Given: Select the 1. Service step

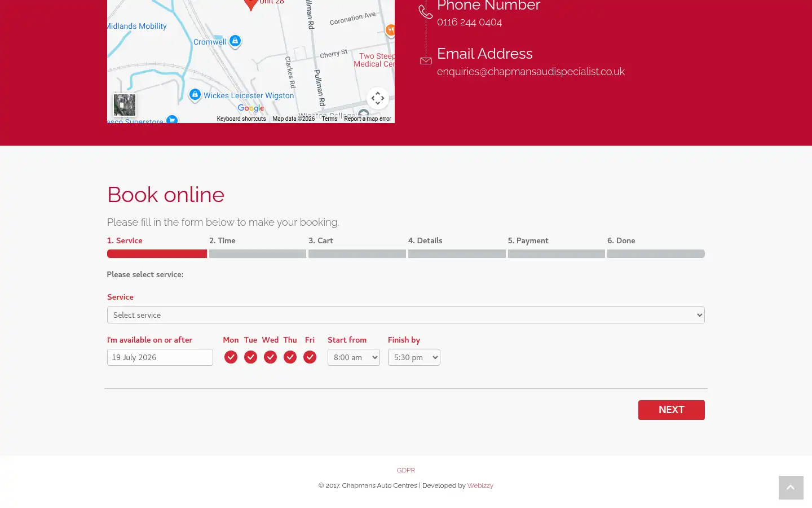Looking at the screenshot, I should [x=125, y=240].
